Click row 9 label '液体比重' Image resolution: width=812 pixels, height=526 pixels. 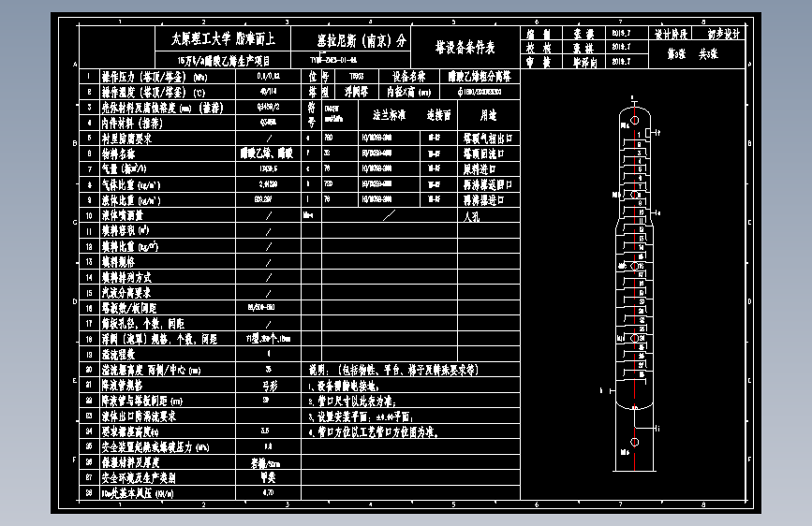point(131,200)
